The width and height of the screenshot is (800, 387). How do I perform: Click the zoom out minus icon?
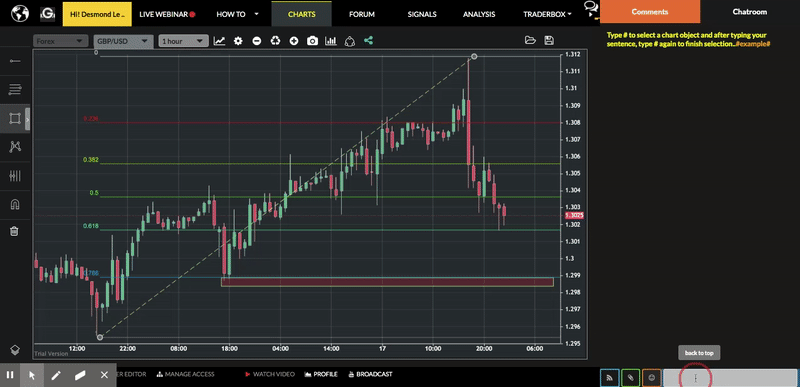click(x=257, y=41)
